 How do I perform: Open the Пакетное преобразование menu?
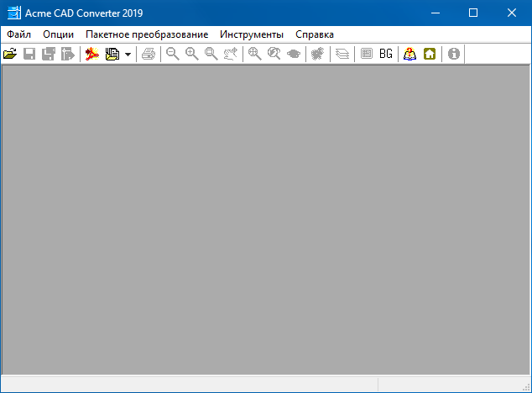click(x=147, y=34)
